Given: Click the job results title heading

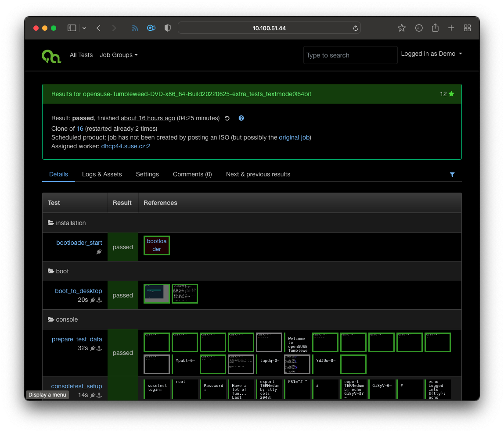Looking at the screenshot, I should click(x=181, y=94).
